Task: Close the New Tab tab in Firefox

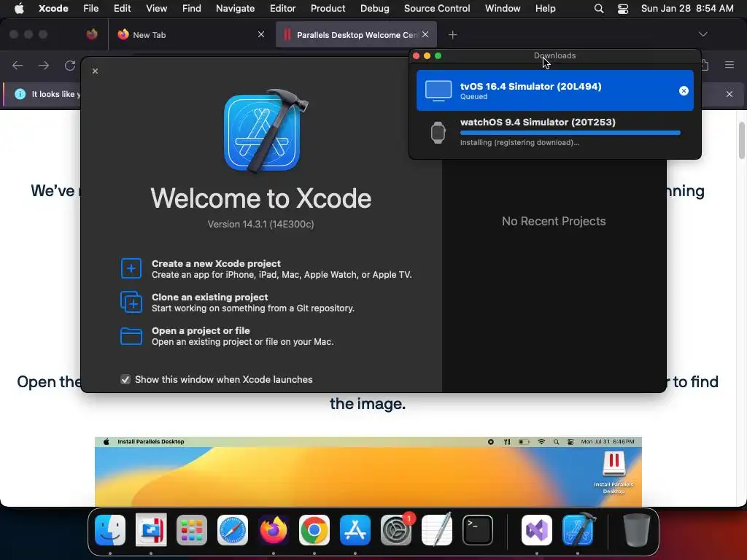Action: pos(261,34)
